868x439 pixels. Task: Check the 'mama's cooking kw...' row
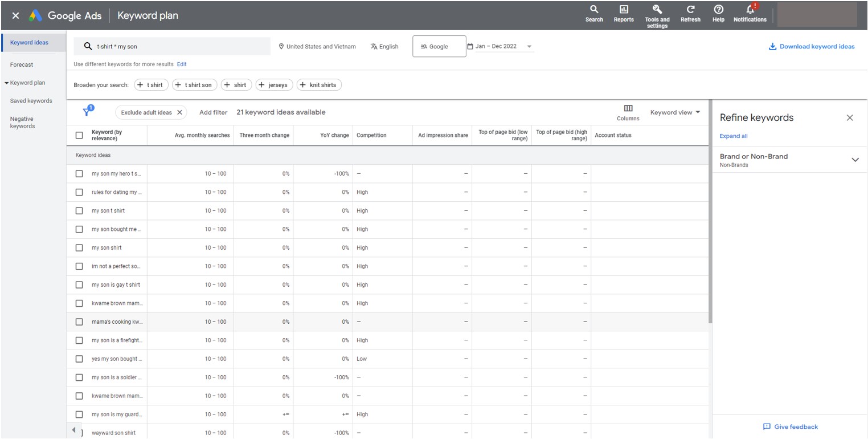(x=79, y=322)
